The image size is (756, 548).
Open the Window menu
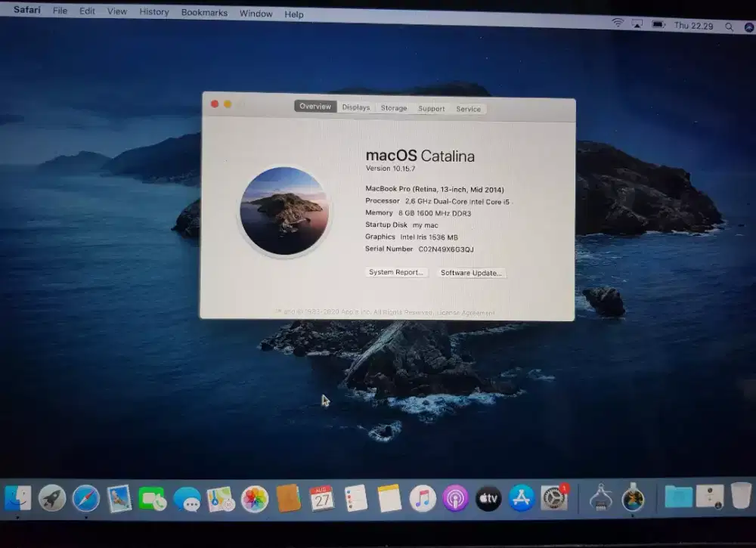coord(256,14)
